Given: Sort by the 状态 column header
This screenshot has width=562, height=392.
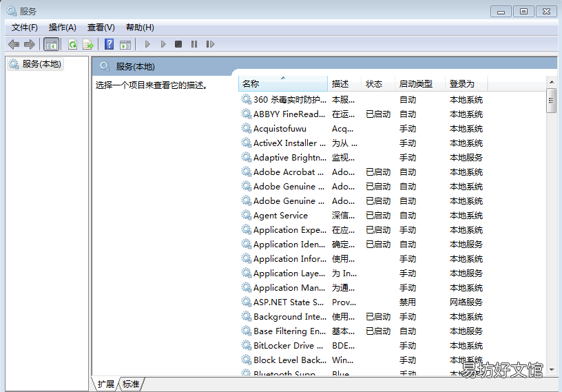Looking at the screenshot, I should tap(378, 84).
